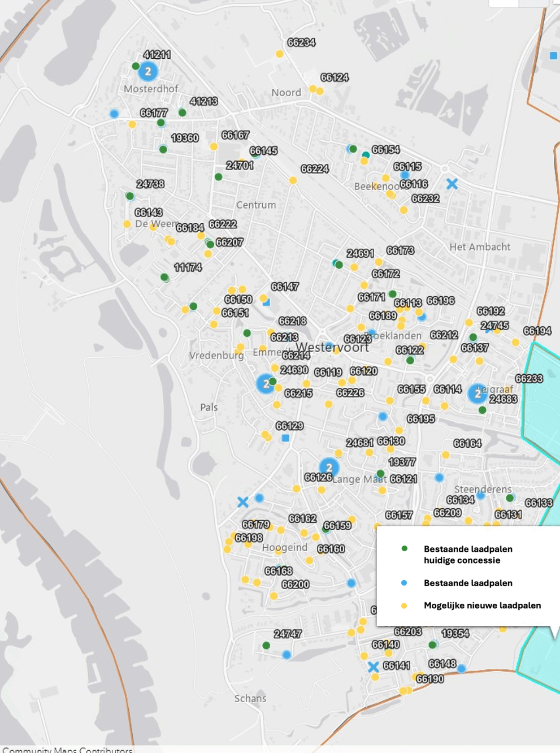Viewport: 560px width, 753px height.
Task: Select cluster marker 2 beside label 24690
Action: [x=266, y=384]
